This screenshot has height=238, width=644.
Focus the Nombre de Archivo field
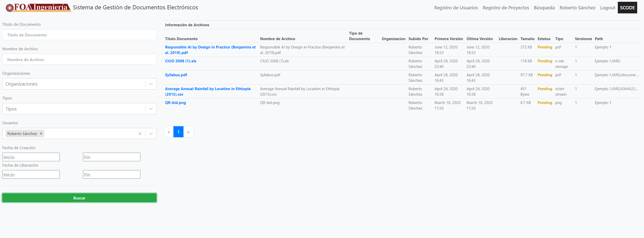[x=79, y=60]
